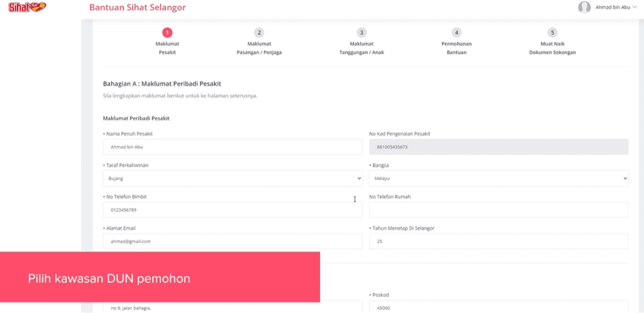Open the Bangsa dropdown

coord(498,178)
